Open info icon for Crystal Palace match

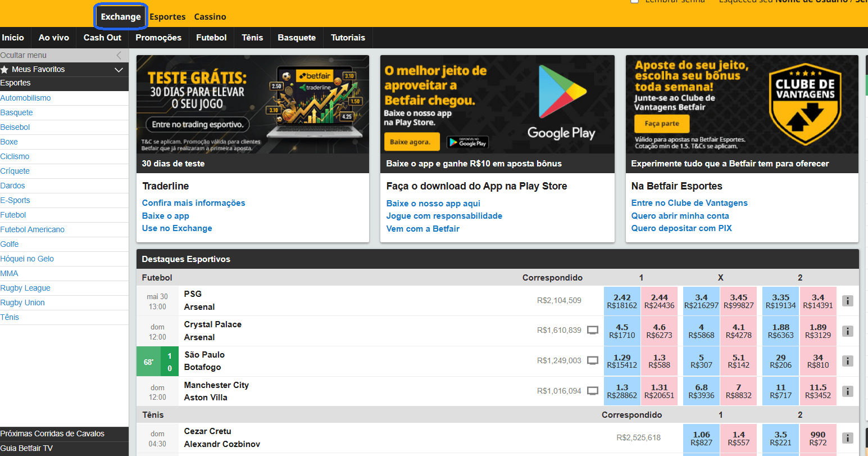(x=848, y=331)
